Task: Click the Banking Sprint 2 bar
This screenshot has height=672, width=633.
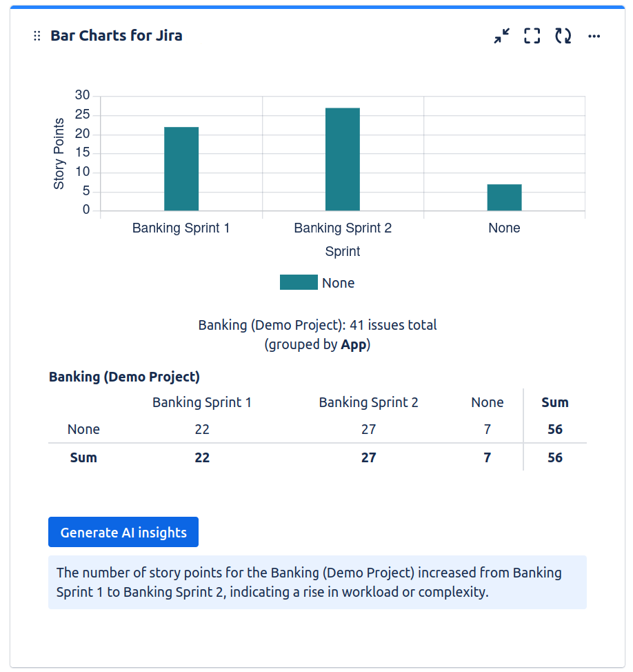Action: pos(343,159)
